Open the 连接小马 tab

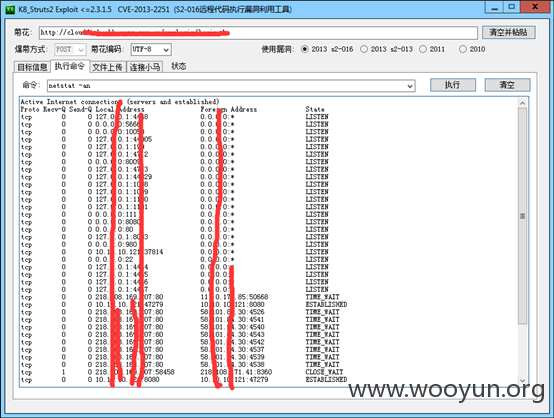tap(145, 67)
